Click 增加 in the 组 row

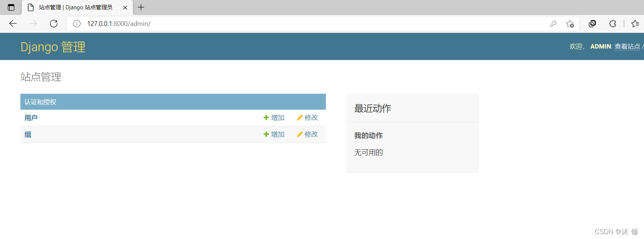274,135
